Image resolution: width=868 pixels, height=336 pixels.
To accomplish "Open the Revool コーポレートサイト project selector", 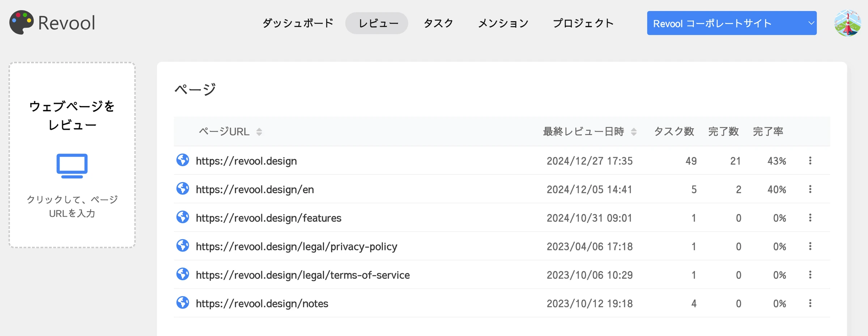I will (731, 23).
